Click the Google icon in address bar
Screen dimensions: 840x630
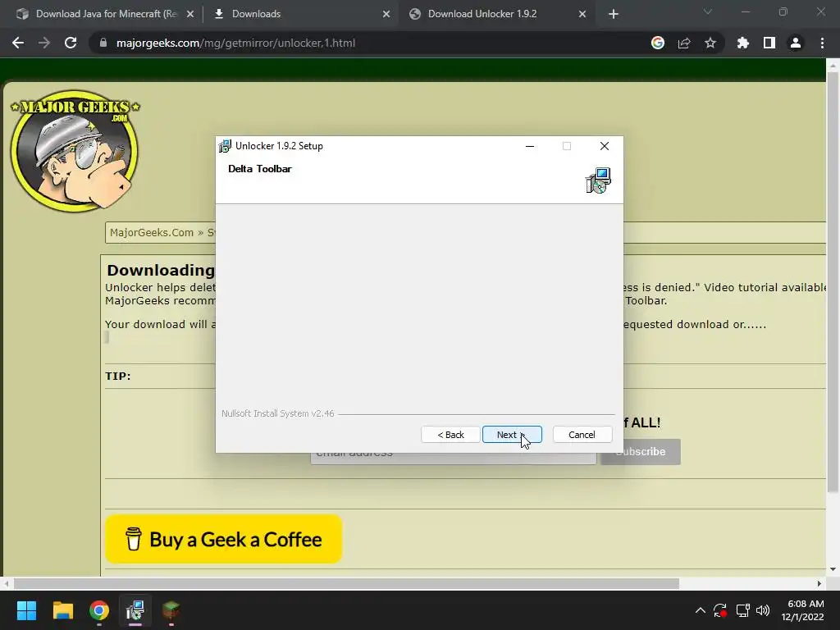coord(658,43)
